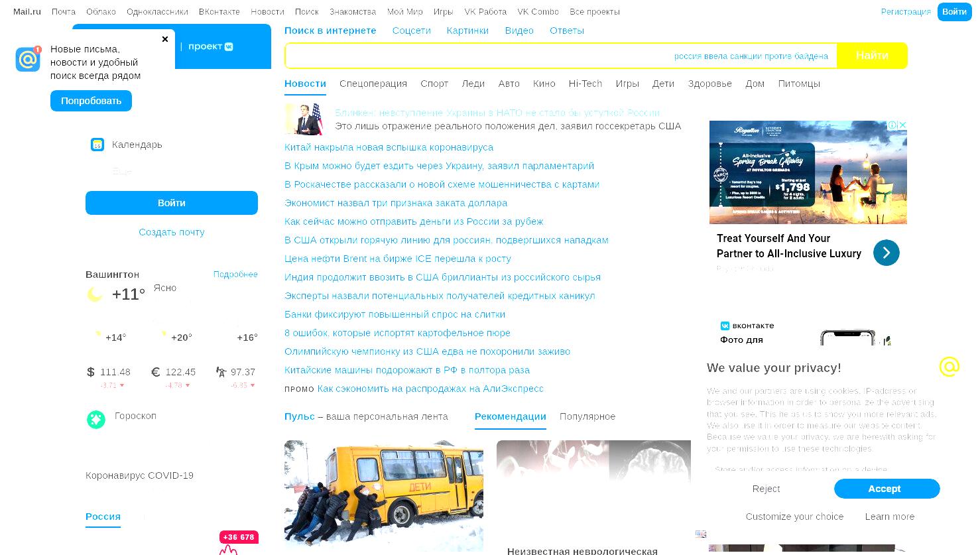Click Календарь link in sidebar
Screen dimensions: 980x555
click(x=137, y=145)
